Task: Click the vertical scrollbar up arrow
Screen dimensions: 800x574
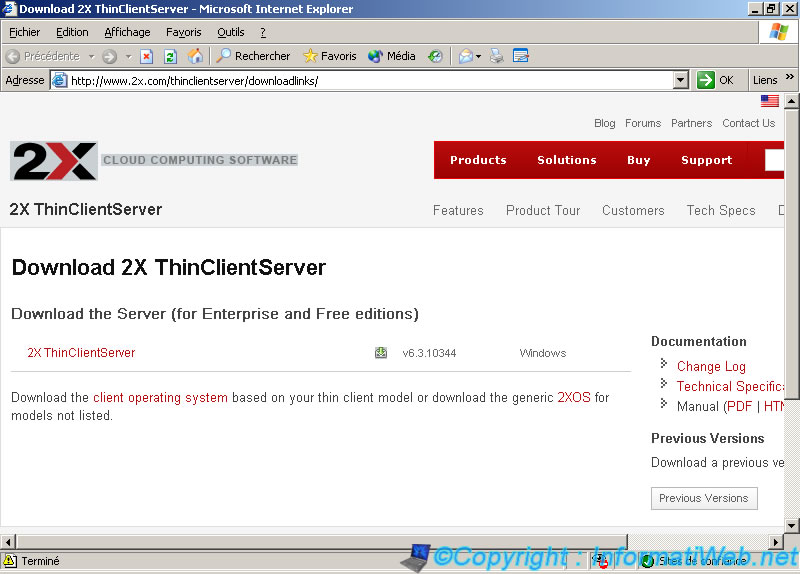Action: tap(791, 101)
